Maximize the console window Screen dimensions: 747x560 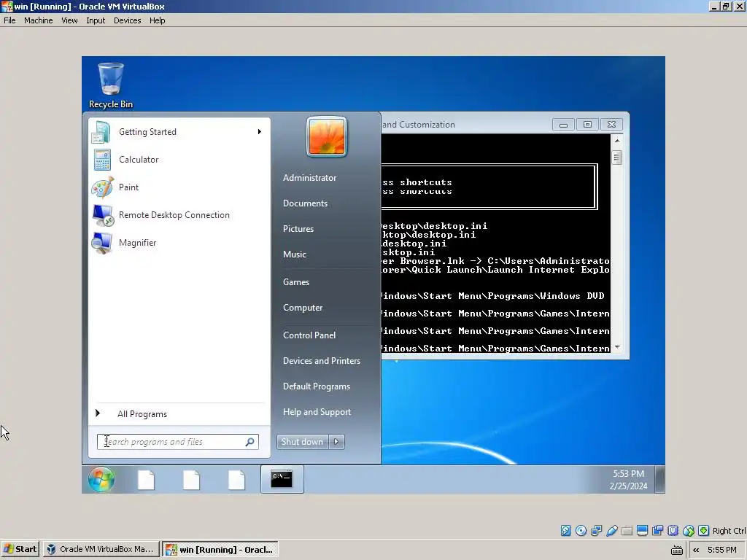click(587, 125)
